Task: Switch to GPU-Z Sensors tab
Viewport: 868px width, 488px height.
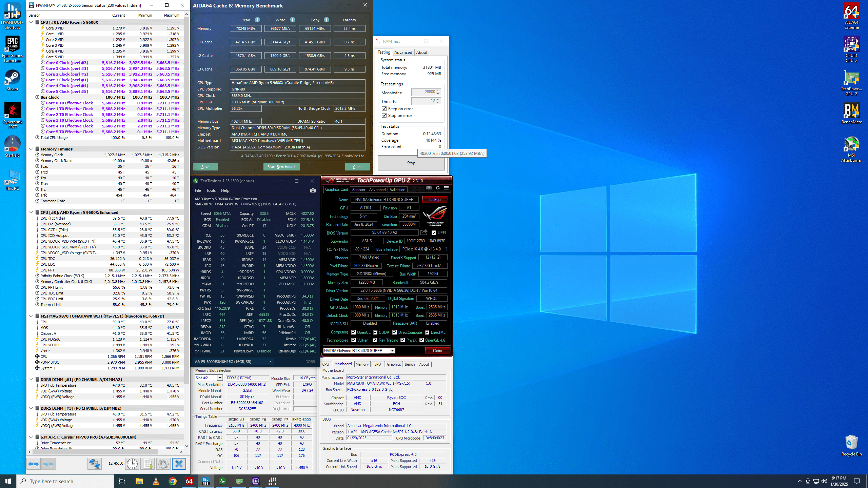Action: 358,190
